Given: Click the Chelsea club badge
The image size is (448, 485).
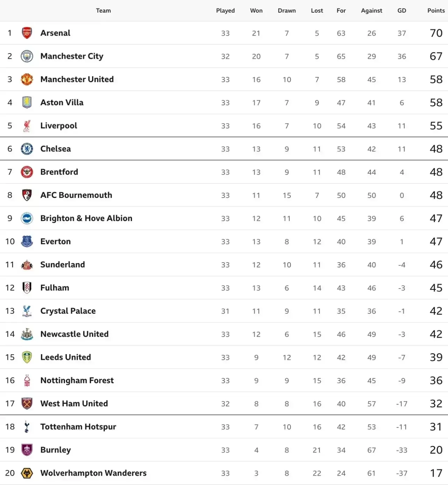Looking at the screenshot, I should [x=27, y=149].
